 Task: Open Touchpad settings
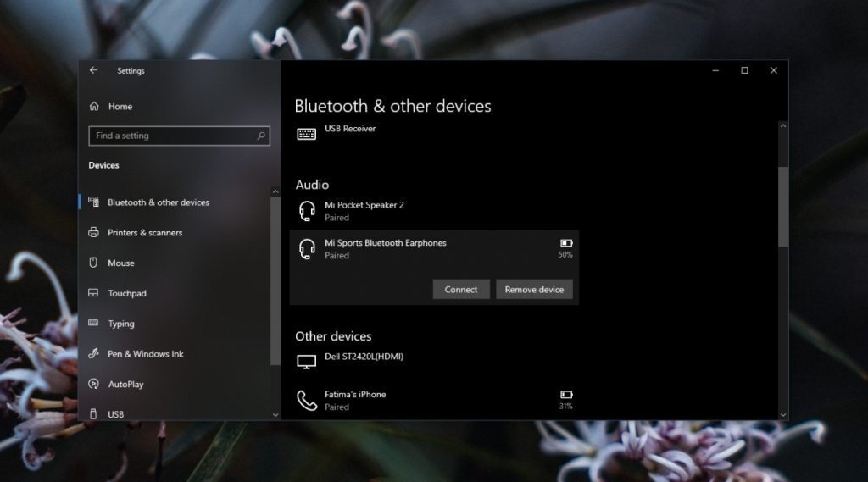coord(127,293)
